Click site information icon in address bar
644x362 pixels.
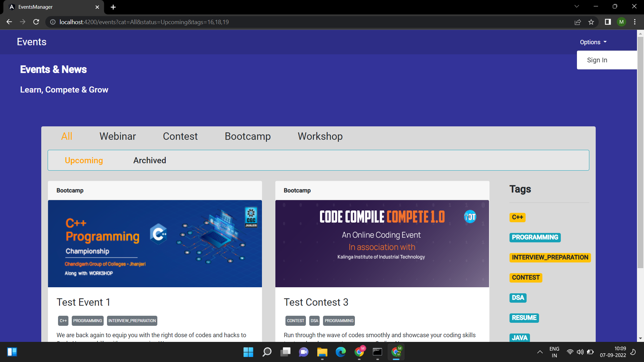tap(53, 22)
